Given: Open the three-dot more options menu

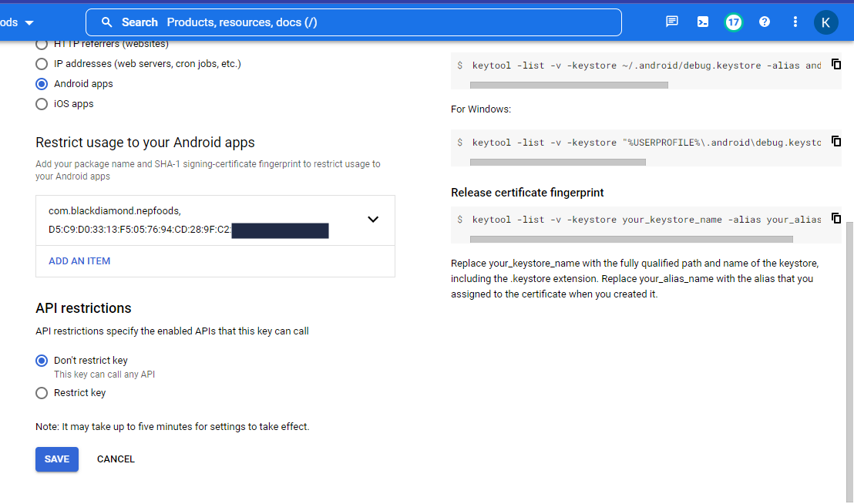Looking at the screenshot, I should click(795, 22).
